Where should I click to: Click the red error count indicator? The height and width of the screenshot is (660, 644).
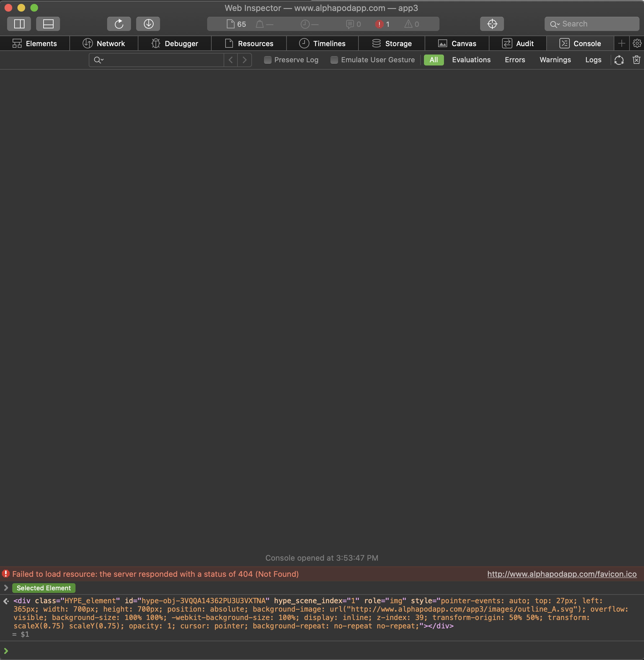pos(383,24)
